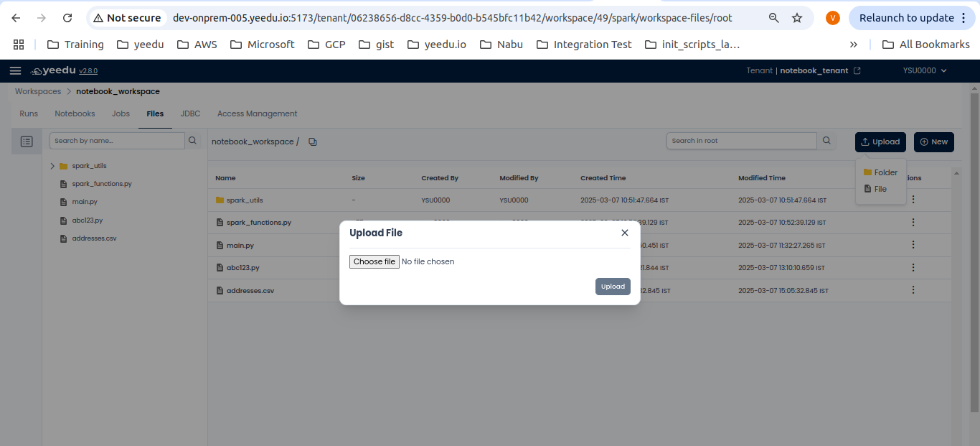Screen dimensions: 980x446
Task: Click the browser back arrow
Action: (16, 18)
